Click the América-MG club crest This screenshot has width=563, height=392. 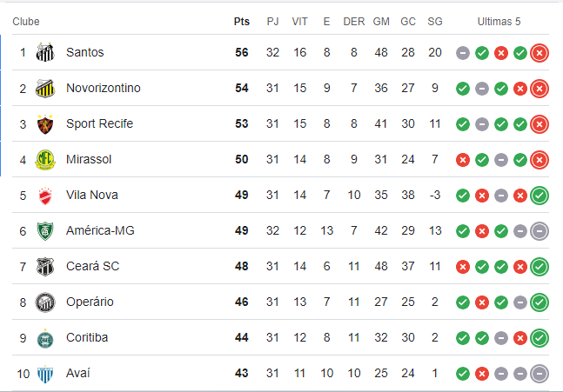45,231
